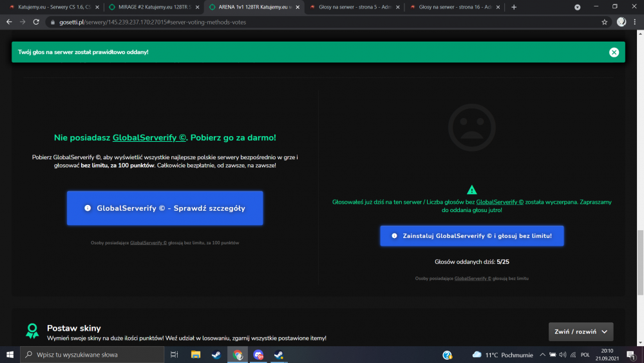The width and height of the screenshot is (644, 363).
Task: Open volume control in system tray
Action: point(563,355)
